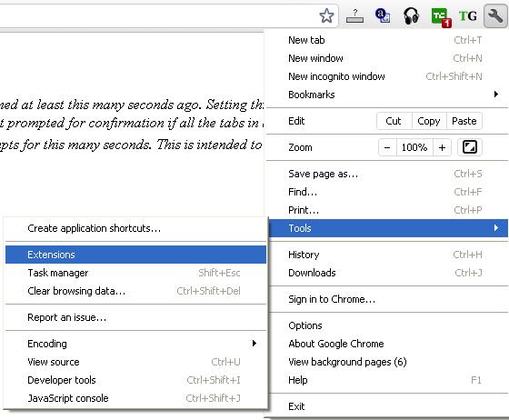Open the TC extension with badge
Viewport: 509px width, 420px height.
441,17
